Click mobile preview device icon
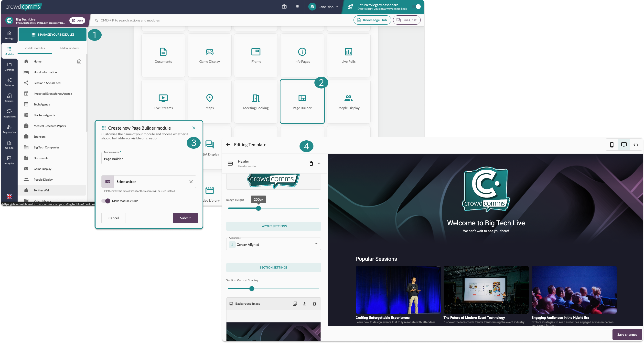The height and width of the screenshot is (343, 644). (612, 145)
